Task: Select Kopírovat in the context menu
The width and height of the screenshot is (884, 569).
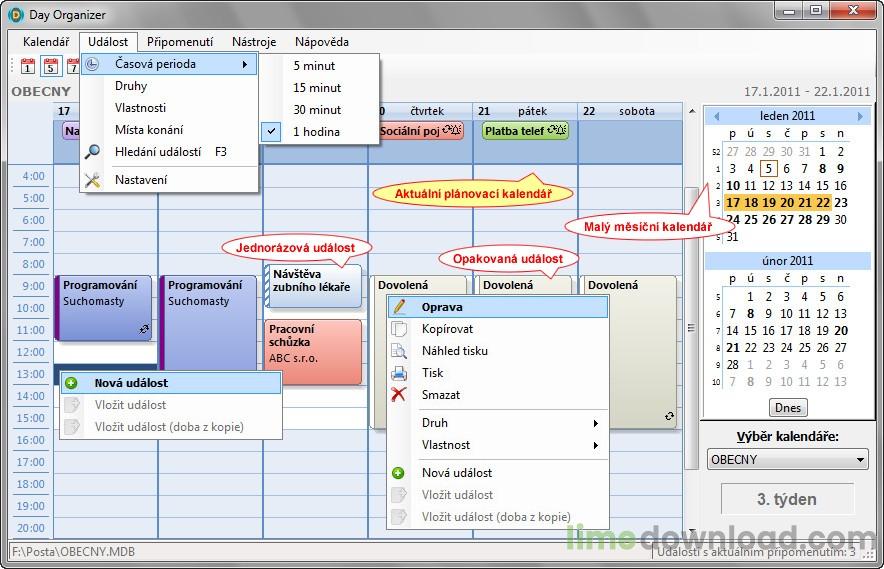Action: pyautogui.click(x=498, y=329)
